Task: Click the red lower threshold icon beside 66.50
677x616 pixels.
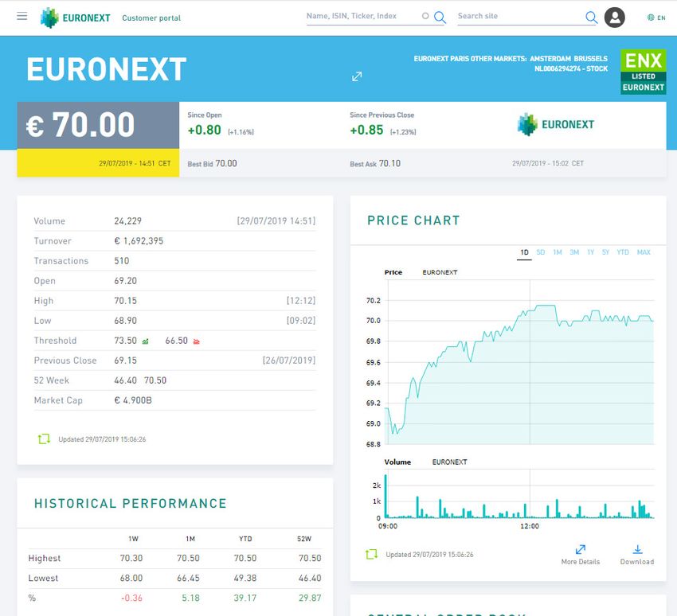Action: (x=197, y=341)
